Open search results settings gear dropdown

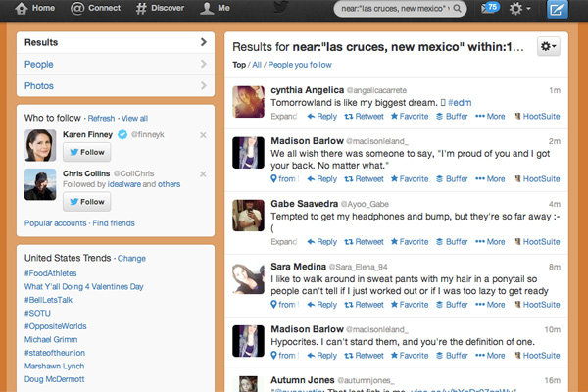(x=548, y=46)
